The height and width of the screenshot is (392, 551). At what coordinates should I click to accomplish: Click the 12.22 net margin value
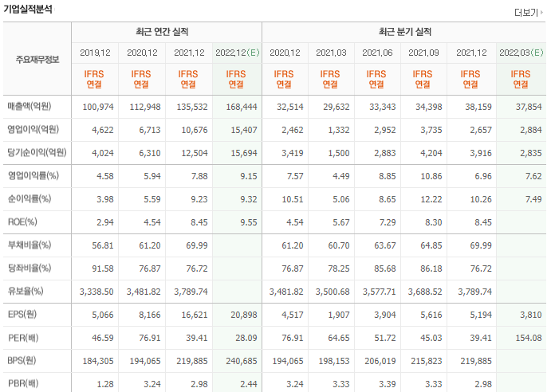click(431, 199)
